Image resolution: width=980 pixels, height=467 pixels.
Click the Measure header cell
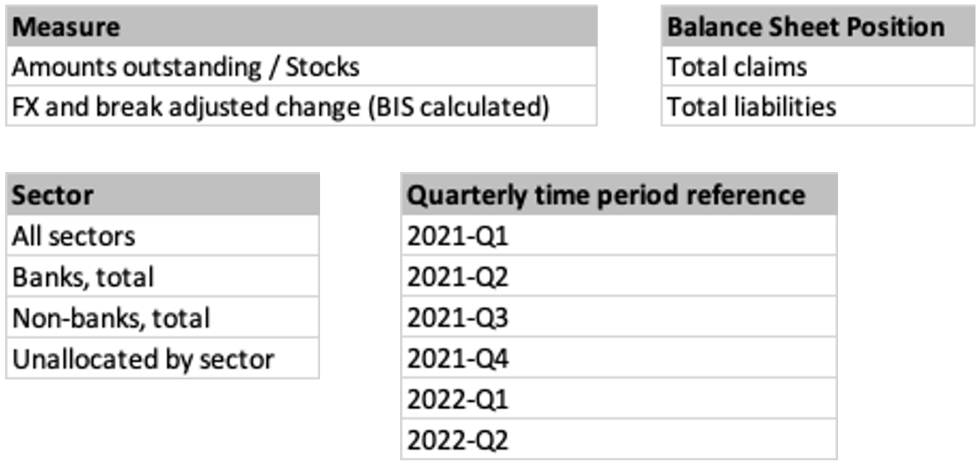pyautogui.click(x=301, y=27)
